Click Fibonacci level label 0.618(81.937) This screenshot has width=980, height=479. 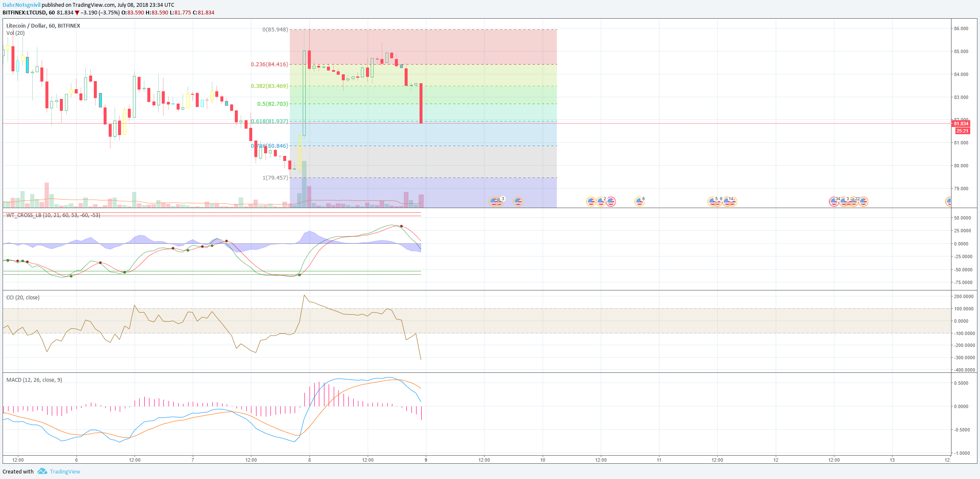point(270,121)
